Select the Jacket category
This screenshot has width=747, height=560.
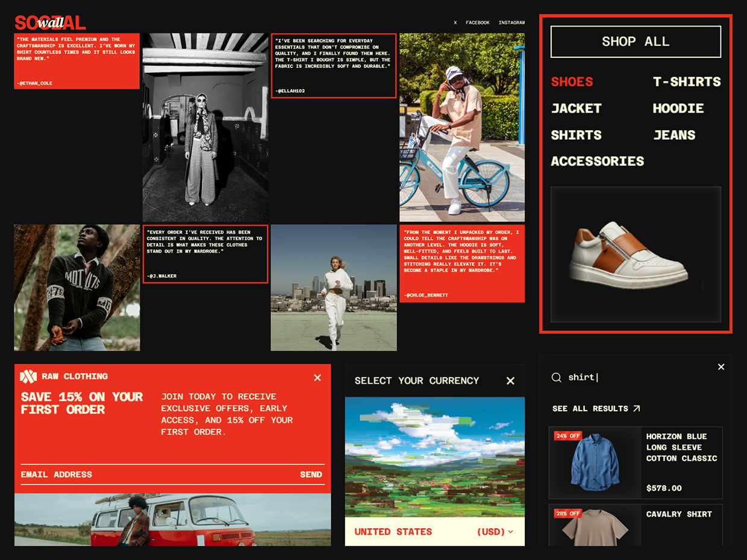576,108
